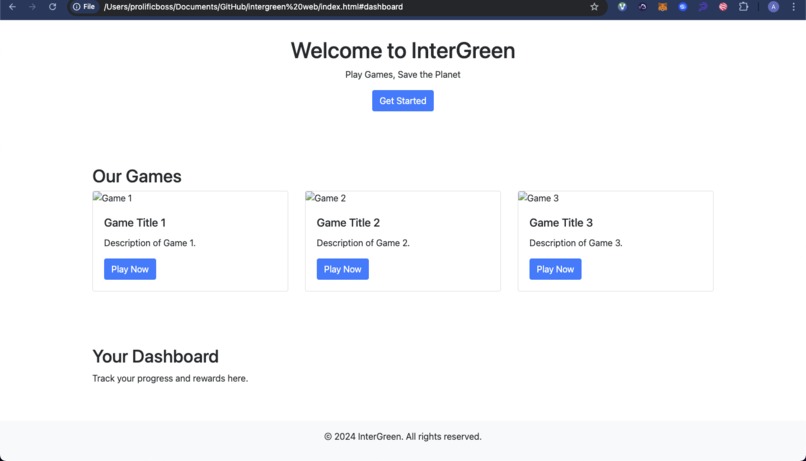The width and height of the screenshot is (806, 461).
Task: Select the 'Welcome to InterGreen' heading
Action: coord(402,50)
